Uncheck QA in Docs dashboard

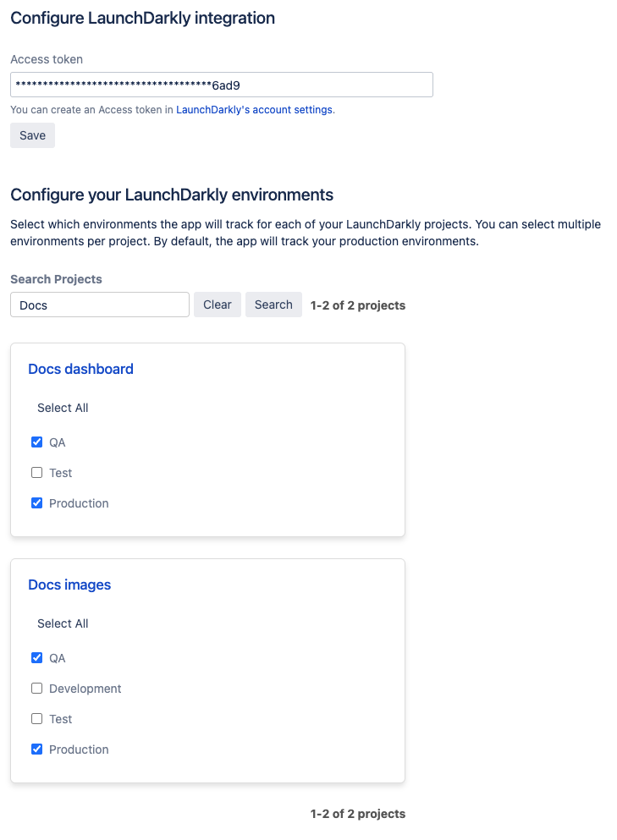tap(36, 442)
